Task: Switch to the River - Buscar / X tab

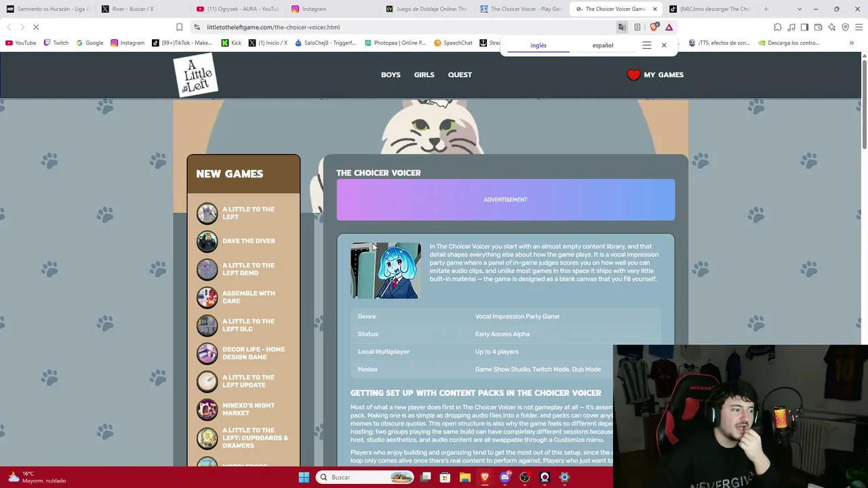Action: tap(142, 9)
